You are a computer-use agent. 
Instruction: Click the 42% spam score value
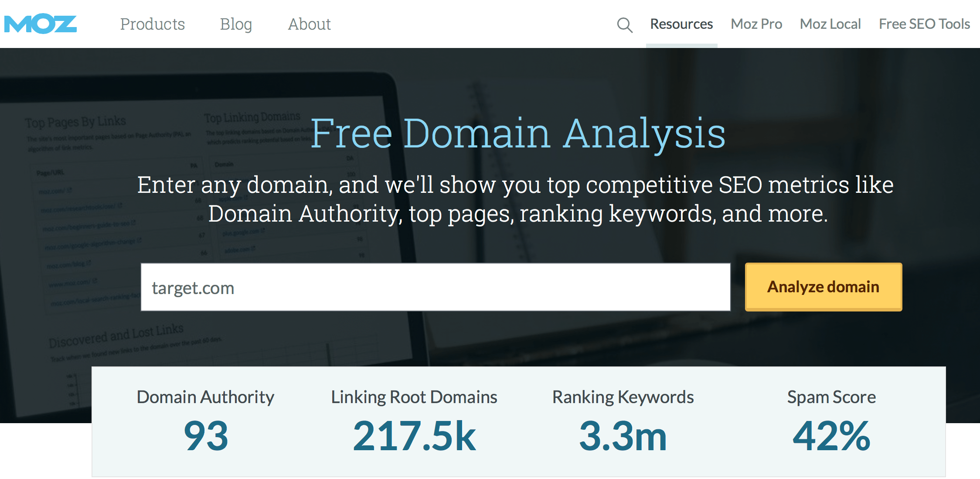[831, 436]
